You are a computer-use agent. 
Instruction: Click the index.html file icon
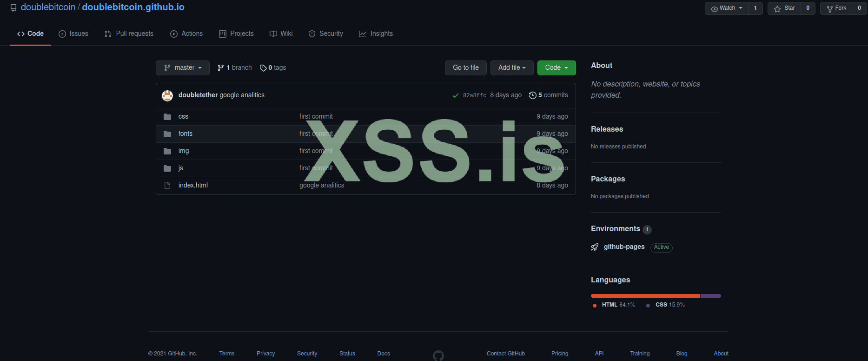pos(167,186)
